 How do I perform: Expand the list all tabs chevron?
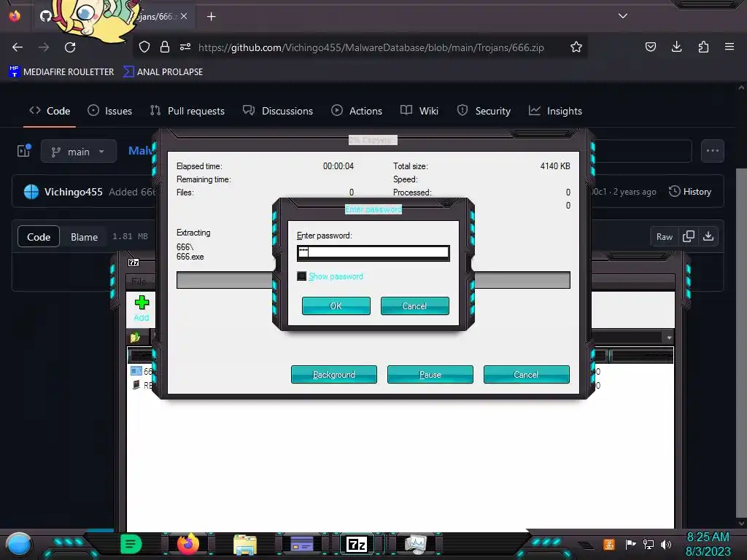pyautogui.click(x=623, y=16)
